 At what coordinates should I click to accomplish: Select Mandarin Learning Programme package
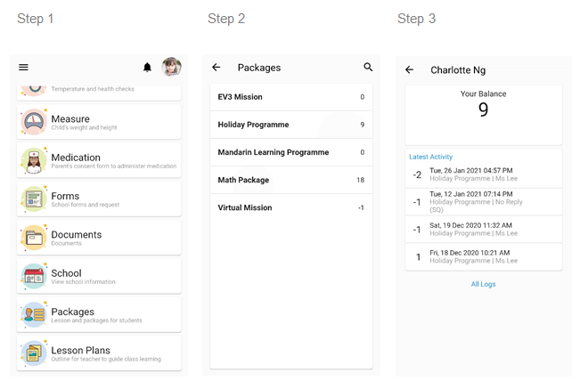[x=290, y=152]
